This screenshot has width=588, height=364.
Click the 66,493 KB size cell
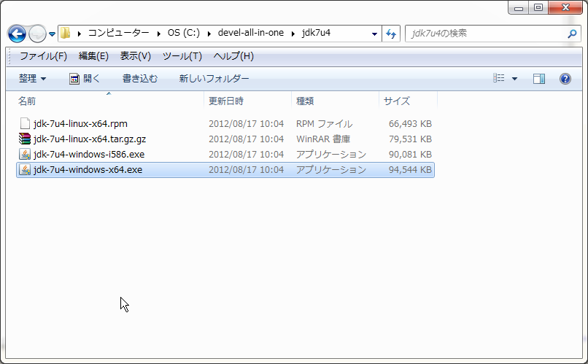pyautogui.click(x=410, y=124)
